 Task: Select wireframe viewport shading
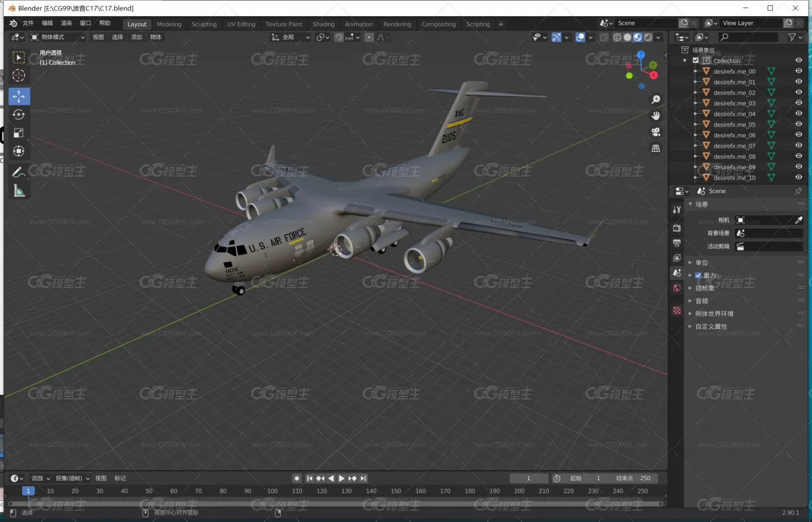pos(617,37)
